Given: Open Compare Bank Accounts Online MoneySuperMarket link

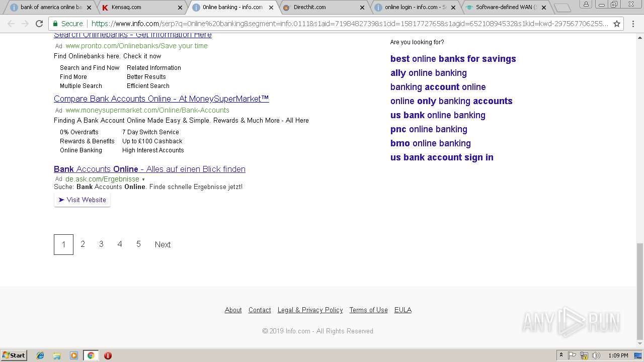Looking at the screenshot, I should click(x=162, y=99).
